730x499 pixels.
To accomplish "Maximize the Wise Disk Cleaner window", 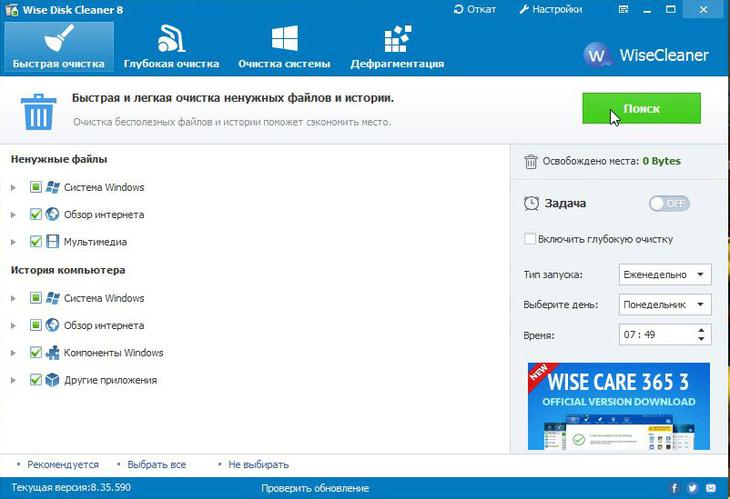I will (670, 9).
